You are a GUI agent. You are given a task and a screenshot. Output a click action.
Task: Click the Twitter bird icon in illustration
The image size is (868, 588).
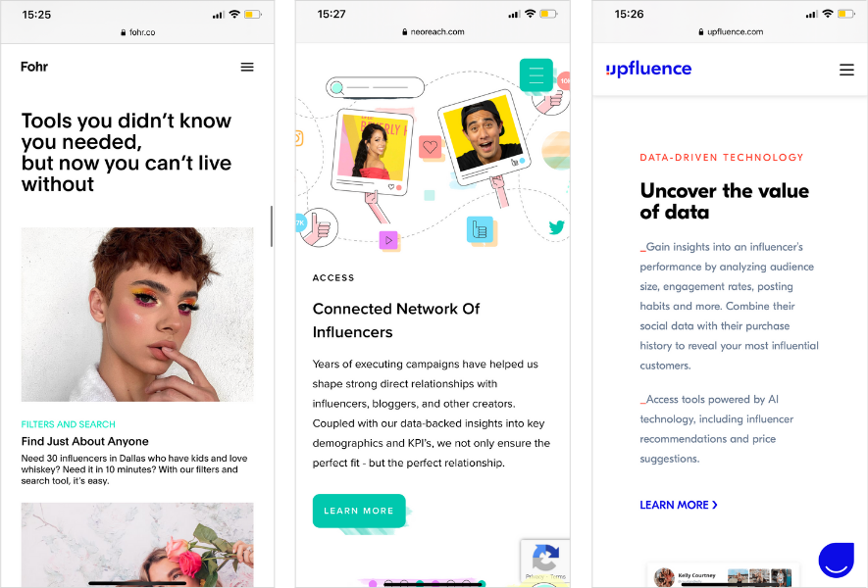[556, 226]
